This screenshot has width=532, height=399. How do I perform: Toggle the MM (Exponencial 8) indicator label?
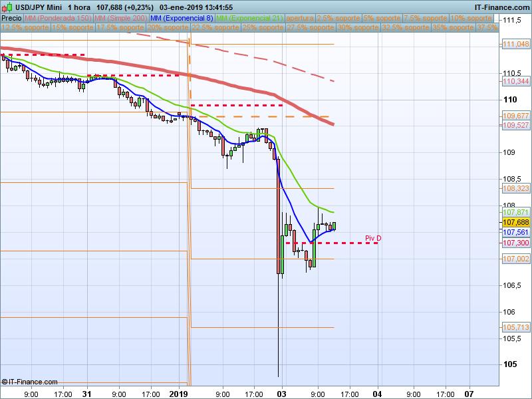[182, 19]
